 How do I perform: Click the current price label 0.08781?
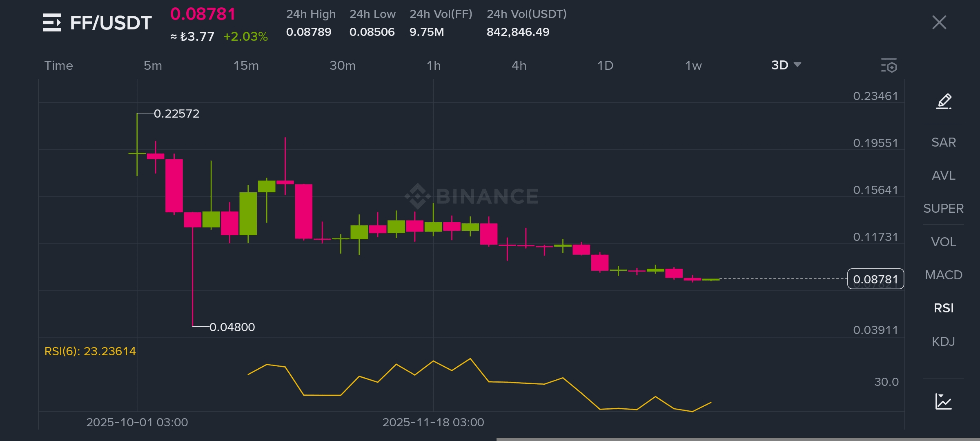[x=875, y=279]
